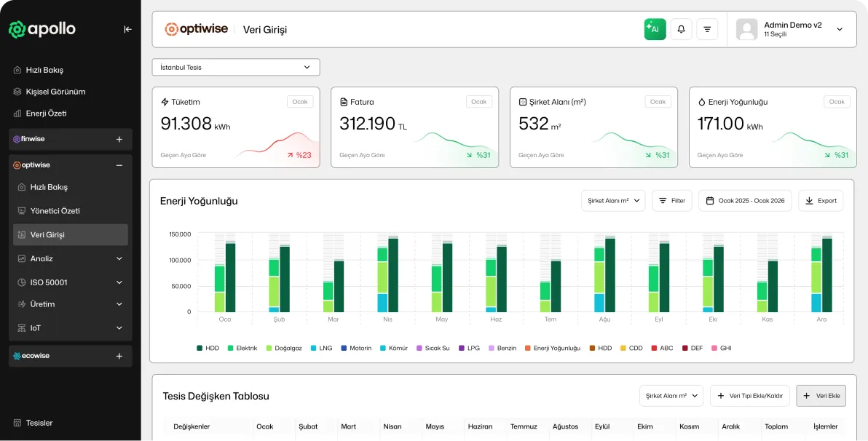Collapse the sidebar with the arrow icon
868x441 pixels.
pyautogui.click(x=128, y=29)
